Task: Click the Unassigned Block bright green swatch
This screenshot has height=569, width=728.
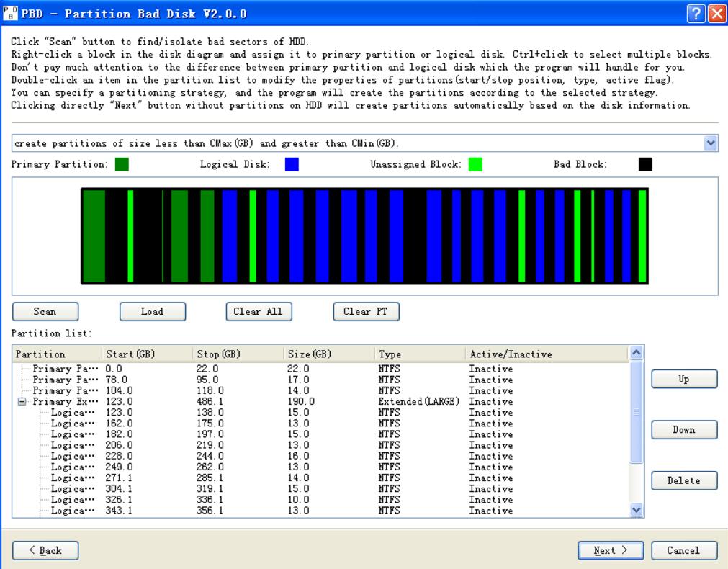Action: point(475,164)
